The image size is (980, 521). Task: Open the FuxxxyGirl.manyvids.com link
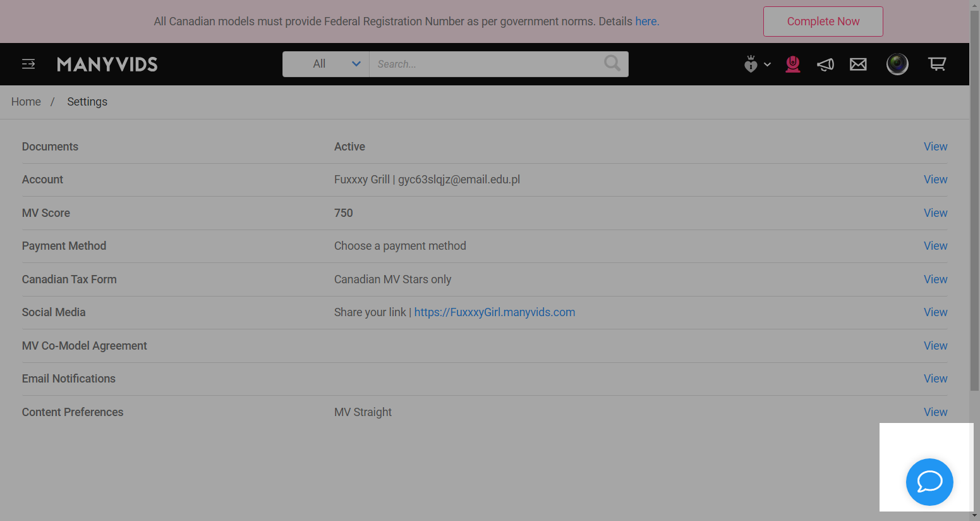tap(495, 312)
